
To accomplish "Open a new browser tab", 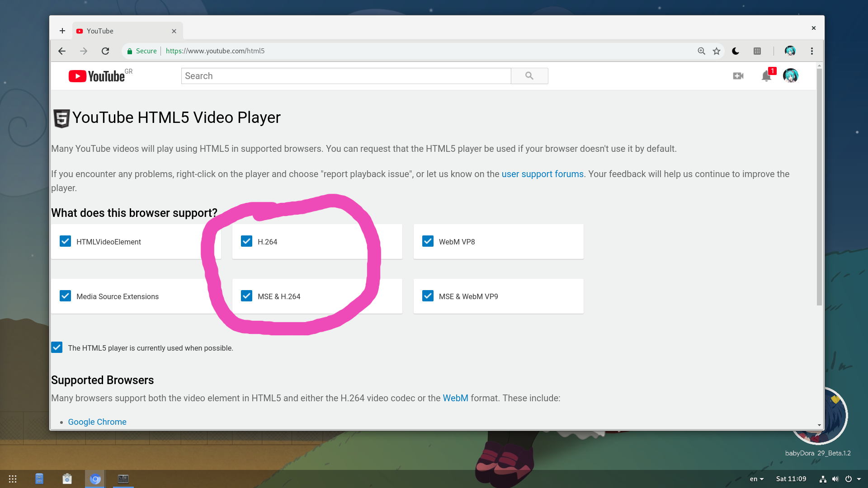I will [62, 31].
